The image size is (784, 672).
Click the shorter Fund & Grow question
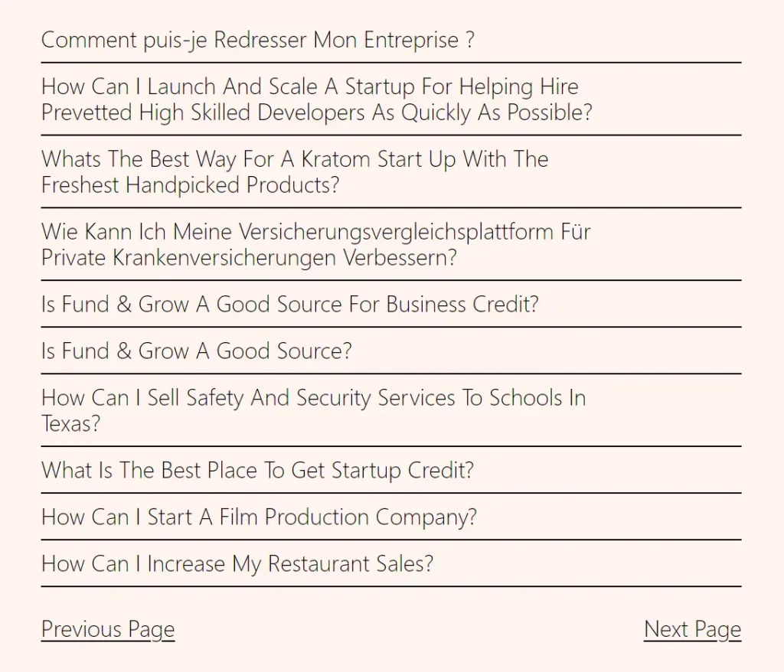[196, 351]
